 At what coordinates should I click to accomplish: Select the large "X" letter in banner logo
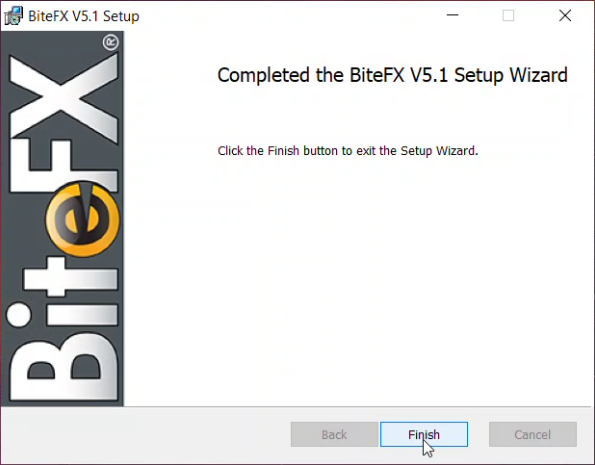coord(63,98)
